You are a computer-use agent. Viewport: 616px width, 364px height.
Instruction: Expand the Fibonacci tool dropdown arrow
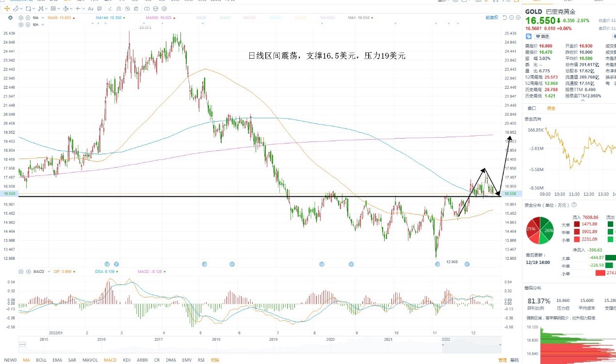click(59, 8)
